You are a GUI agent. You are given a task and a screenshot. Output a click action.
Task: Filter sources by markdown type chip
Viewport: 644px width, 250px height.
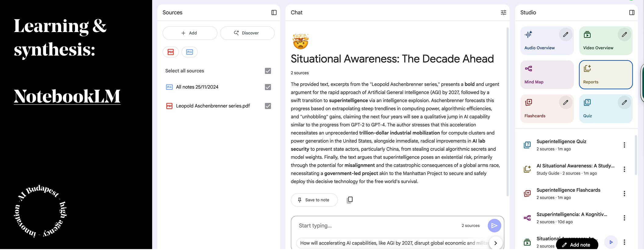tap(190, 52)
